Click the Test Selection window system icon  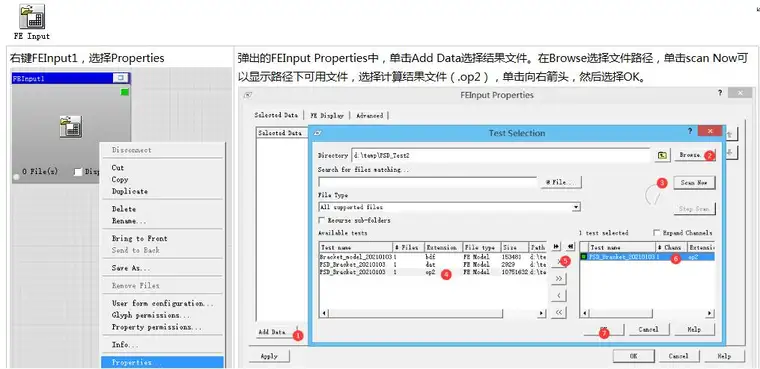[317, 133]
